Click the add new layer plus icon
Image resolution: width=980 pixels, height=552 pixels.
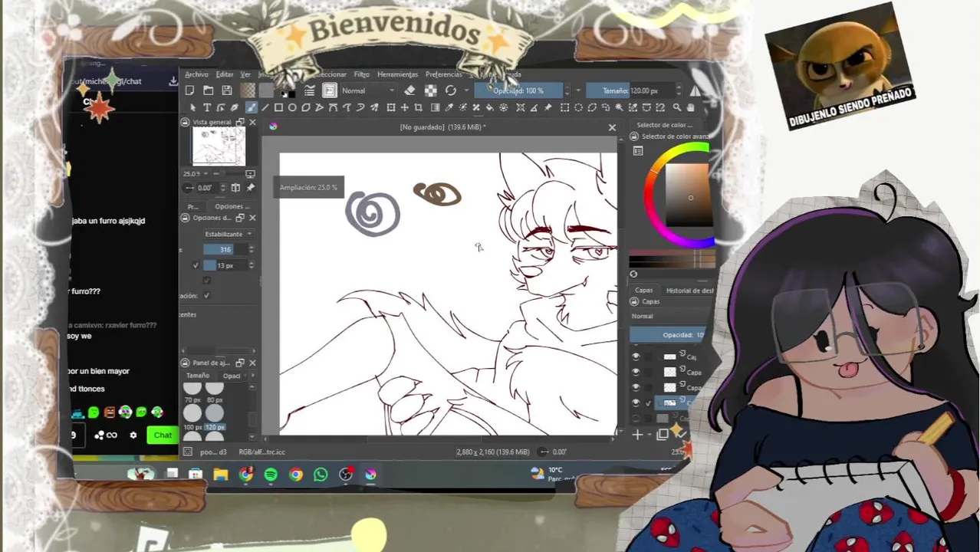click(x=637, y=435)
